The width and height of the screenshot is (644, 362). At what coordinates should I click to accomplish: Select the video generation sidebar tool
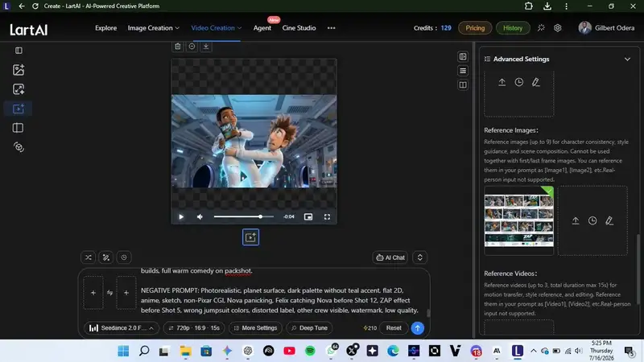(x=19, y=109)
